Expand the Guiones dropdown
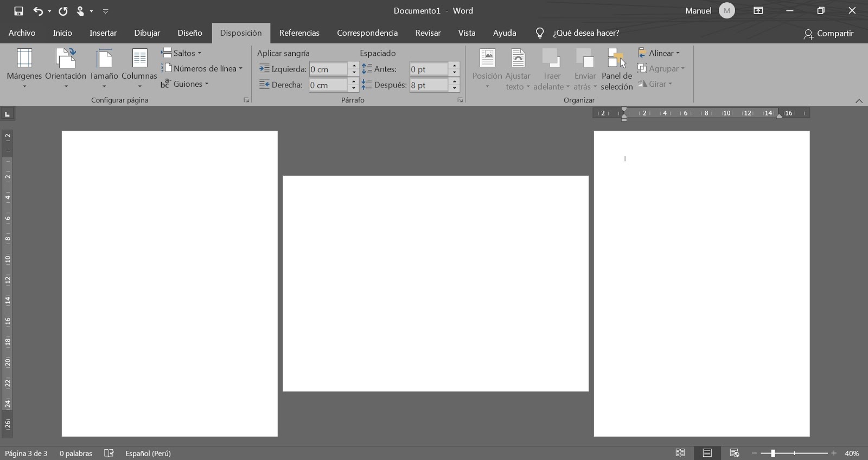Image resolution: width=868 pixels, height=460 pixels. point(184,84)
